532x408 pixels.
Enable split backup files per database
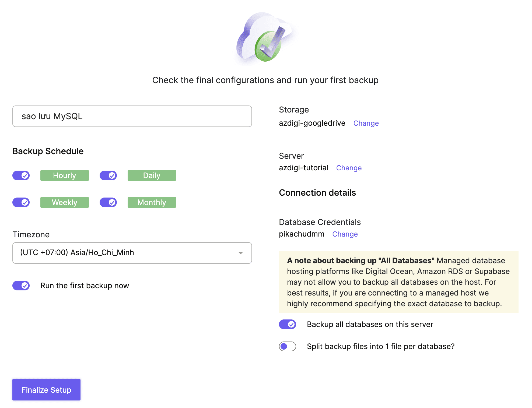[288, 346]
